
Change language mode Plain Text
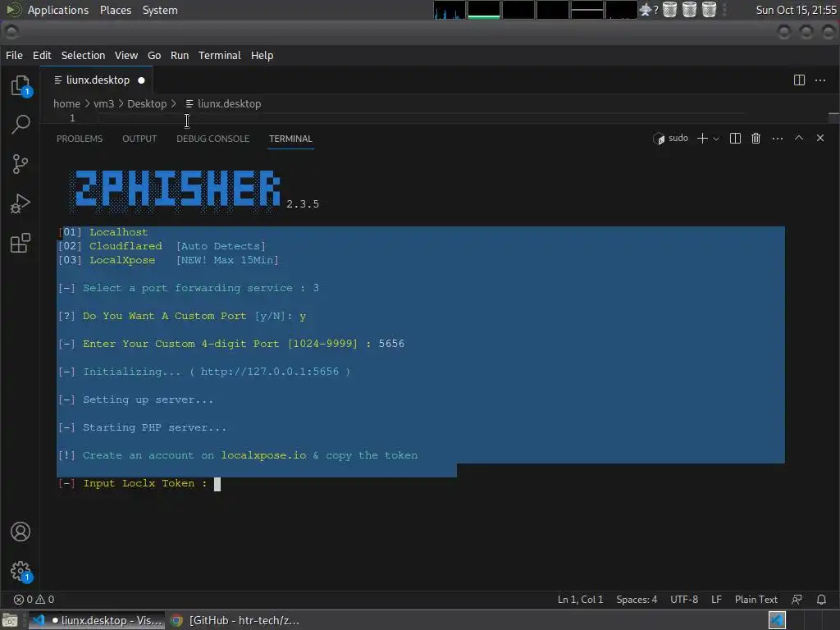coord(756,599)
